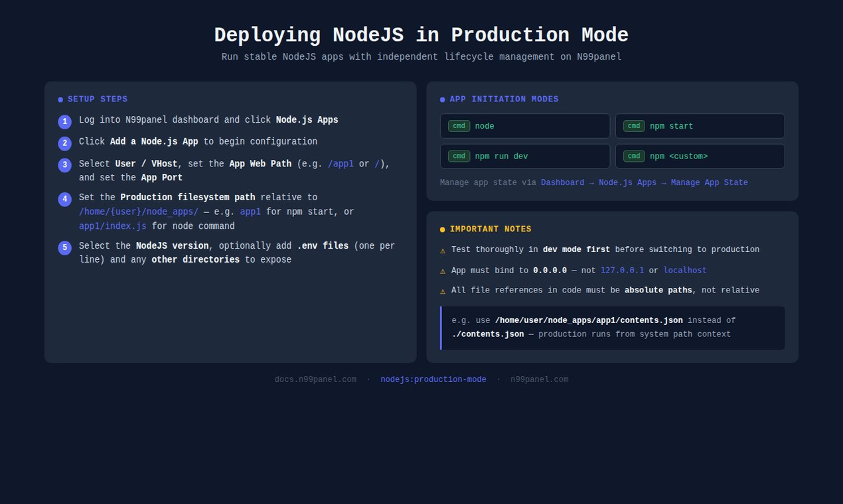Click 'App Port' text in step 3
Screen dimensions: 843x504
(x=162, y=178)
